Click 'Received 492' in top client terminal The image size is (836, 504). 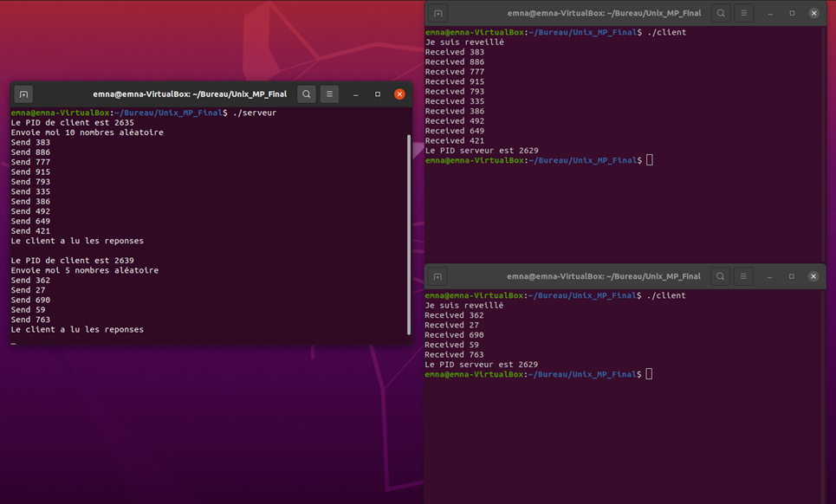455,121
